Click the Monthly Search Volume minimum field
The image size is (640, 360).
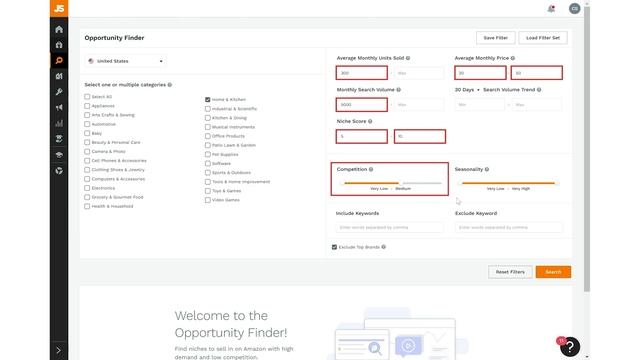(362, 104)
